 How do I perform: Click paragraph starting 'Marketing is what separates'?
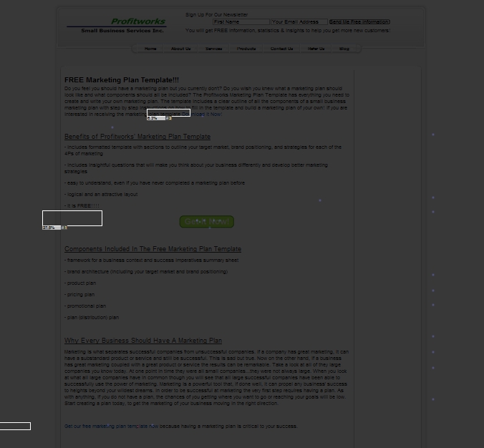click(x=206, y=377)
